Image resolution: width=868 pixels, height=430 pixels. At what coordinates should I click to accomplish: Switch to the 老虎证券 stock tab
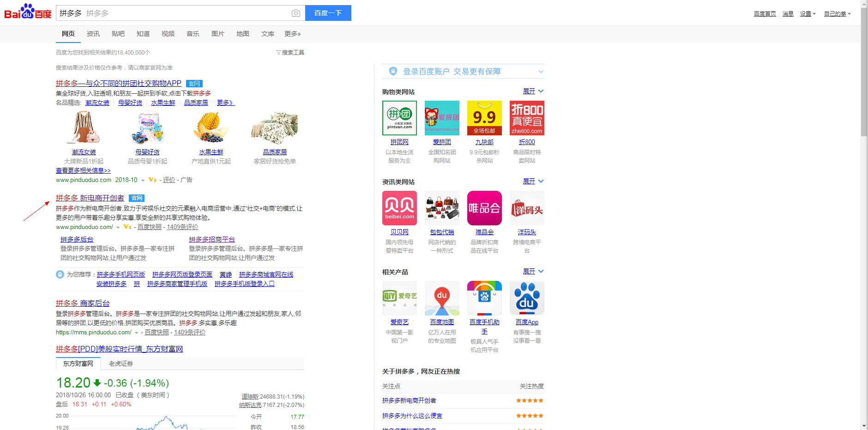121,364
